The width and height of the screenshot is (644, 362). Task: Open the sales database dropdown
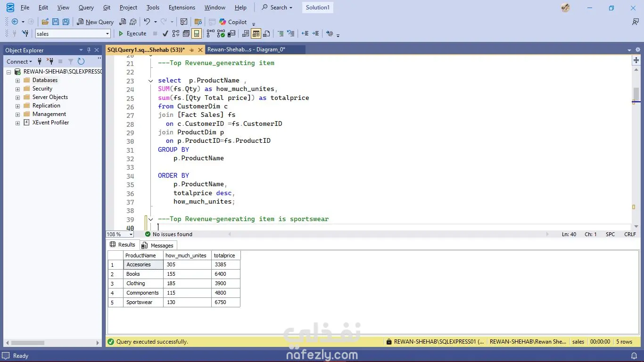107,33
